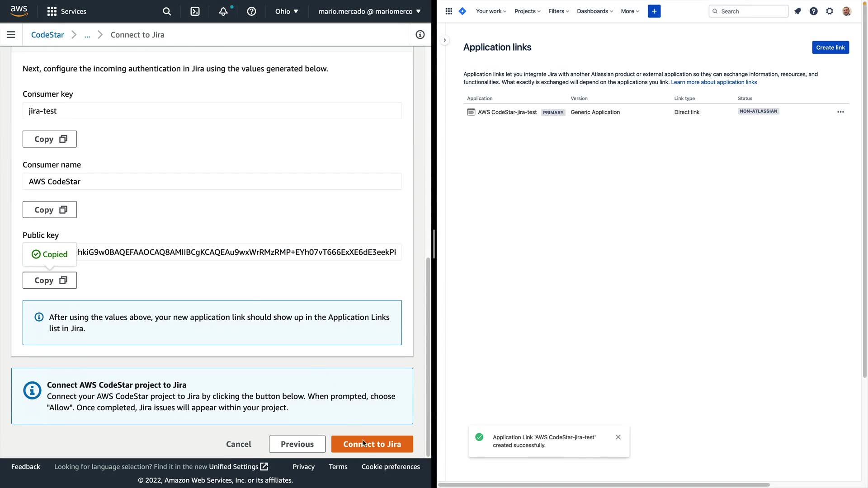Open the Your work menu
The height and width of the screenshot is (488, 868).
point(491,11)
